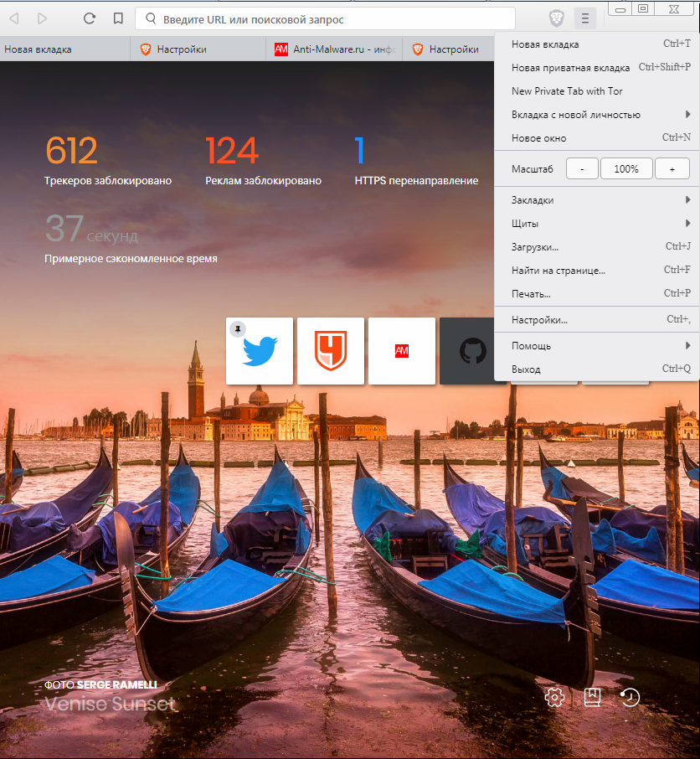Screen dimensions: 700x759
Task: Open the Anti-Malware AM top site tile
Action: click(x=402, y=351)
